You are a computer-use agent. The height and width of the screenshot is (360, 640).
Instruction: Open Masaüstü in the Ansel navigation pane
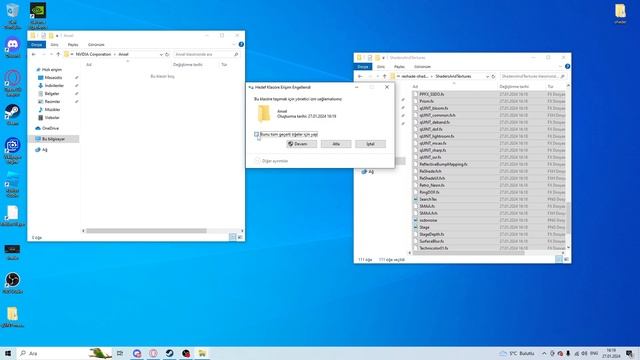[53, 78]
